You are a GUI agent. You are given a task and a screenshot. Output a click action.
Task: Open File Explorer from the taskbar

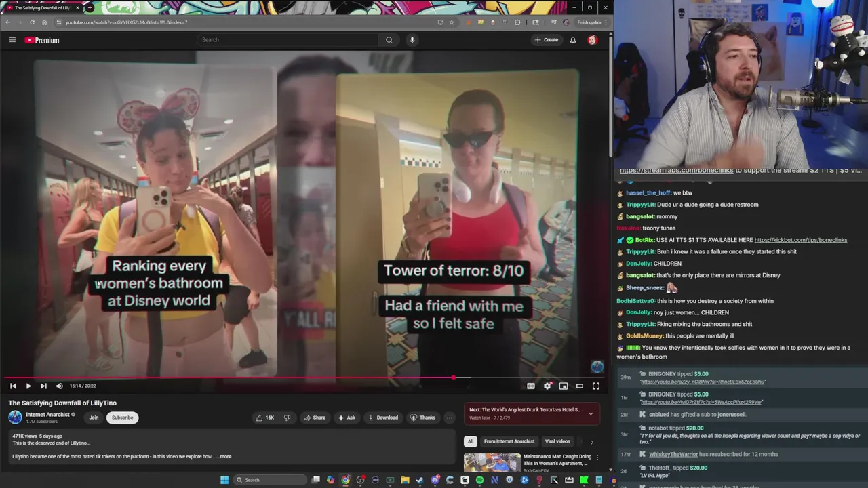[x=405, y=480]
